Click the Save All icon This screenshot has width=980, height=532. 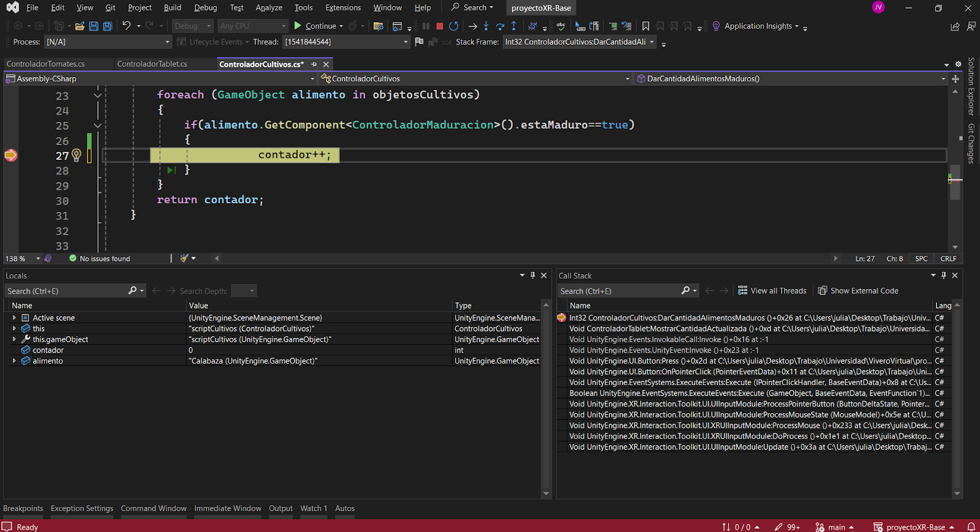(x=107, y=26)
